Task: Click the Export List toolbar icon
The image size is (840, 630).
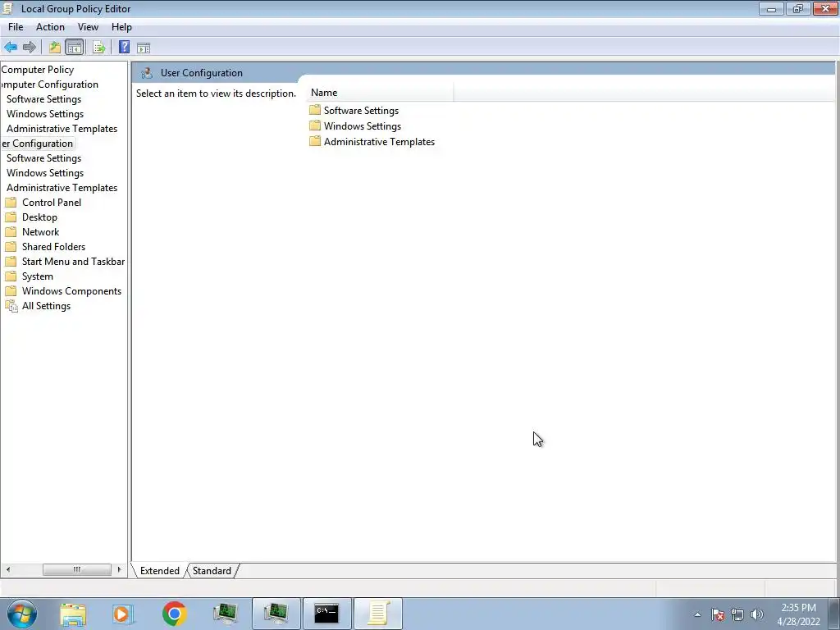Action: click(x=98, y=47)
